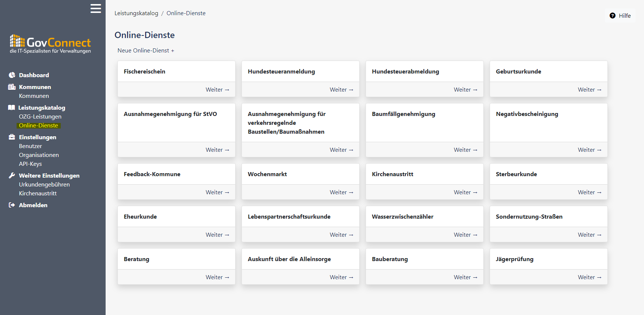Screen dimensions: 644x315
Task: Select the Online-Dienste page heading
Action: tap(145, 35)
